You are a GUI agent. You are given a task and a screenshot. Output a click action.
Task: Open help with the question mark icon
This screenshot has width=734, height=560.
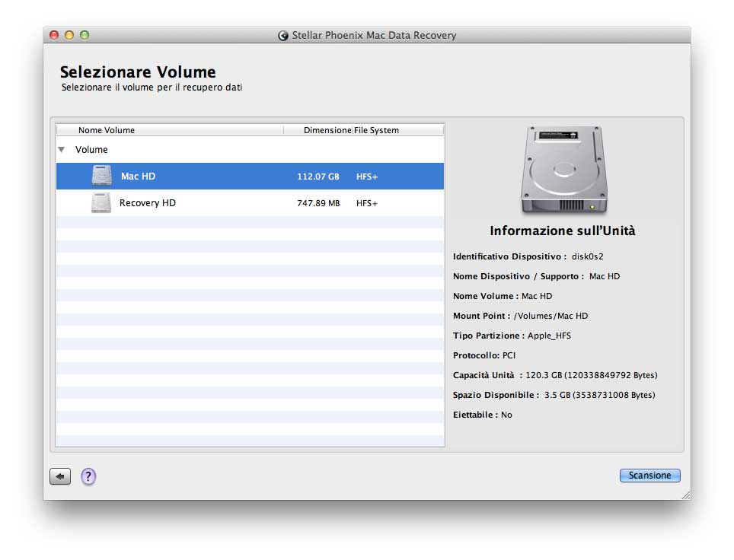tap(88, 476)
